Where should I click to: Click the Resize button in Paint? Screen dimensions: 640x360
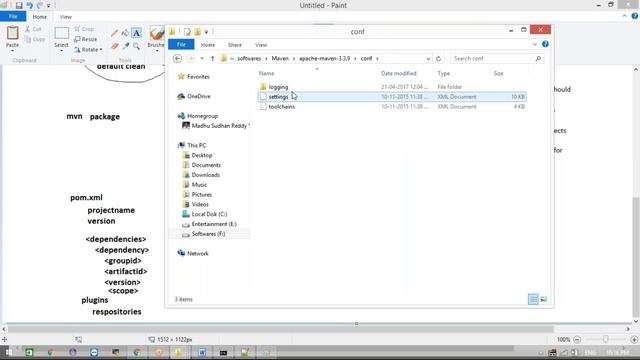(86, 39)
